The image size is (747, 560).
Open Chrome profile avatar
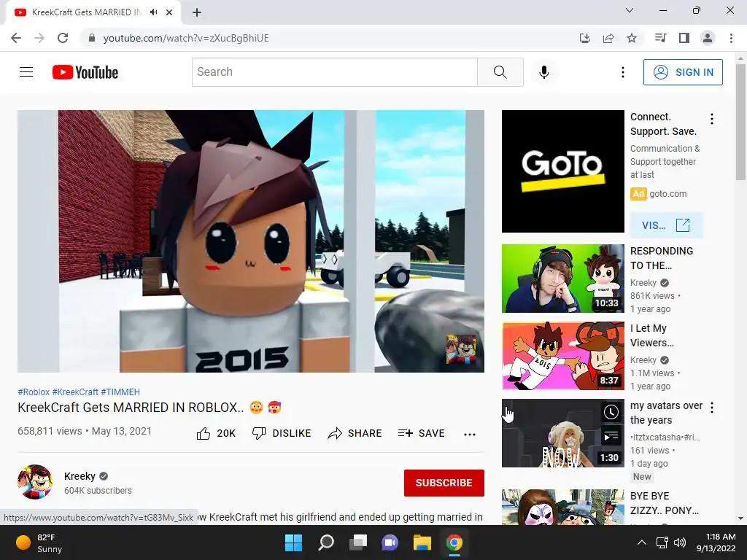point(708,38)
